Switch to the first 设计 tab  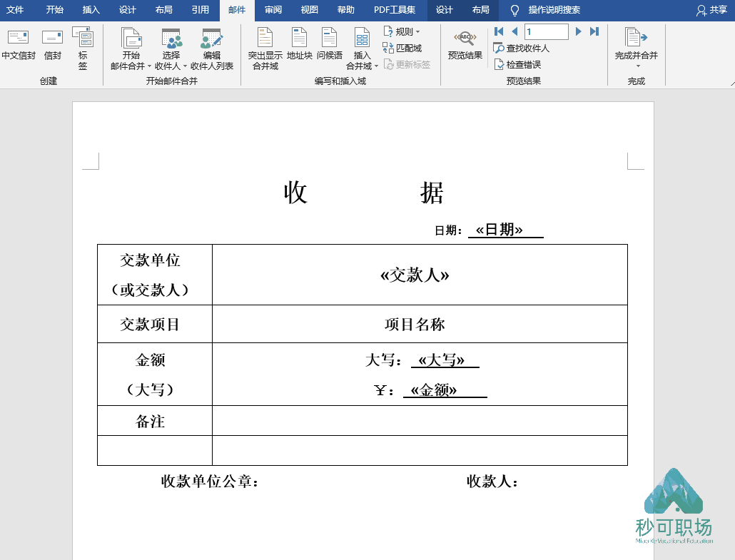click(128, 10)
